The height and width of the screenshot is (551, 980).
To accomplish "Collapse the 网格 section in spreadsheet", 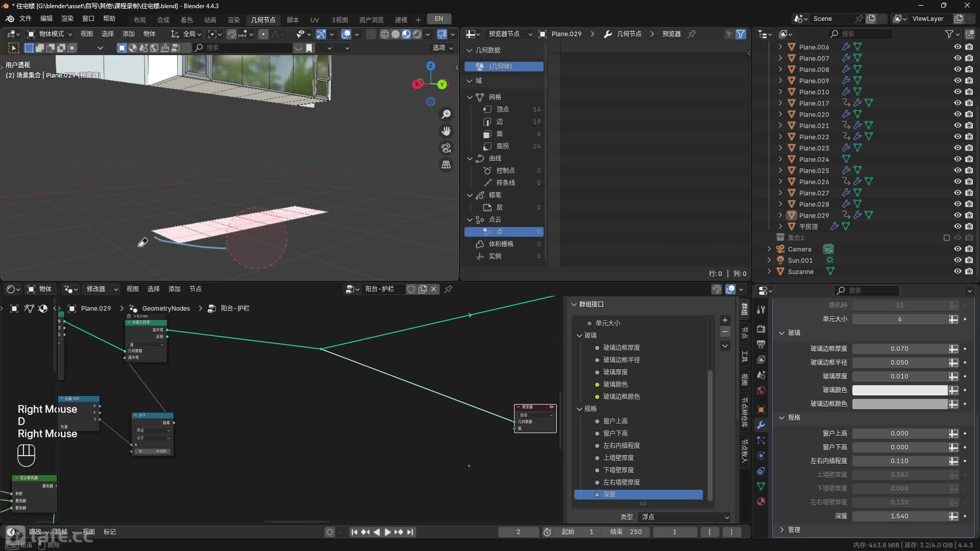I will tap(470, 97).
